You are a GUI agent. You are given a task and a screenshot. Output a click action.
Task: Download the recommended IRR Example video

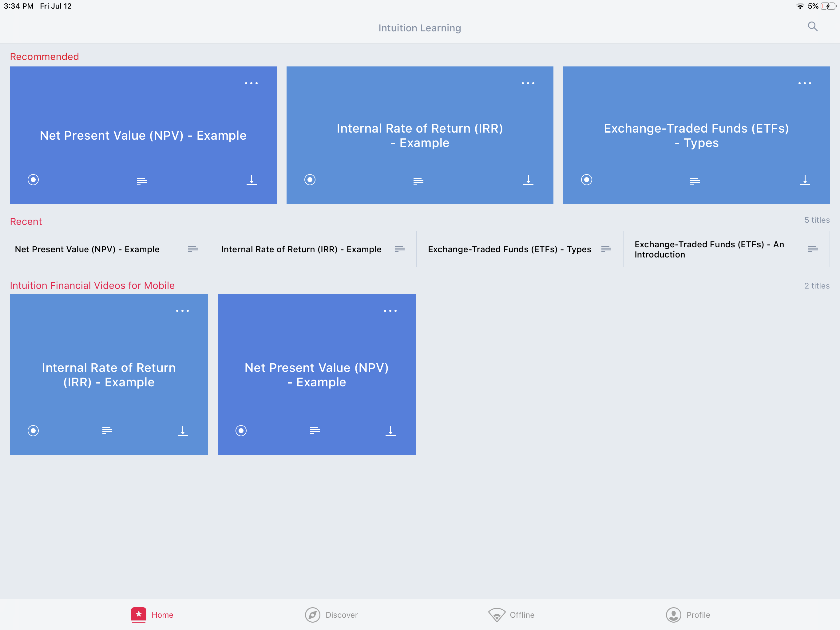coord(528,180)
